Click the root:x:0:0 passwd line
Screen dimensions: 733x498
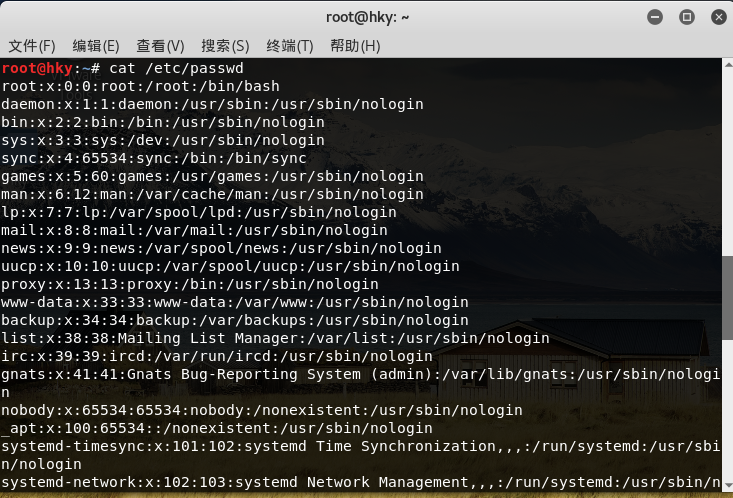coord(140,87)
